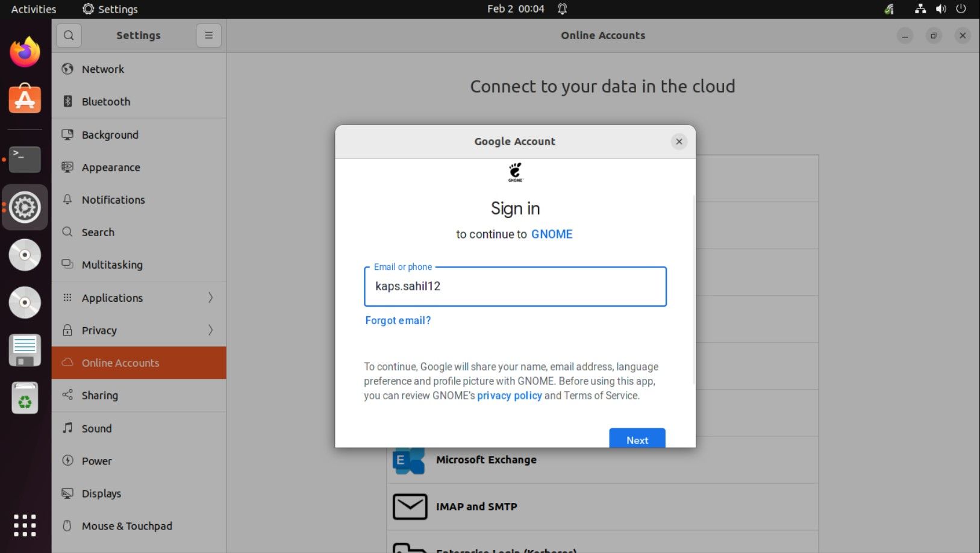The image size is (980, 553).
Task: Click the Next button in sign-in
Action: [x=637, y=439]
